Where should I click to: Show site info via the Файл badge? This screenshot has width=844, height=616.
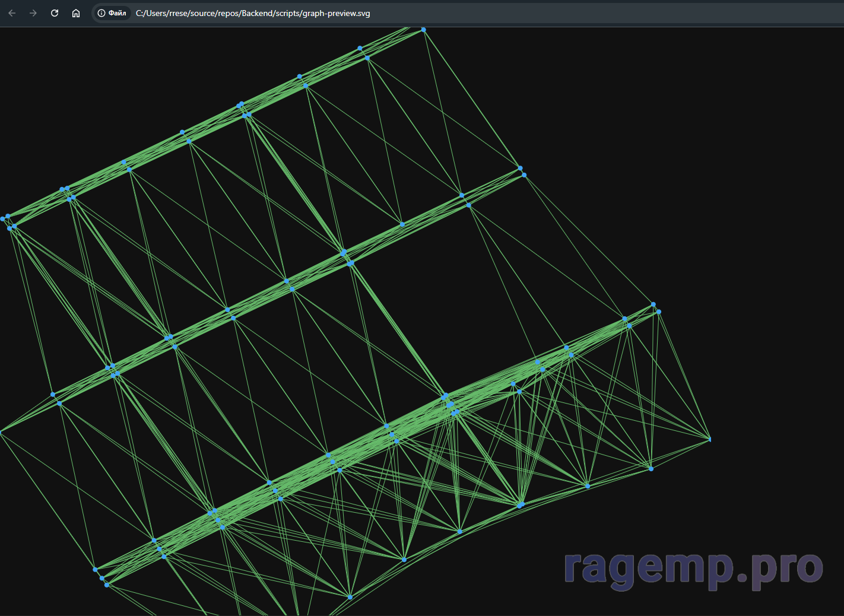112,13
